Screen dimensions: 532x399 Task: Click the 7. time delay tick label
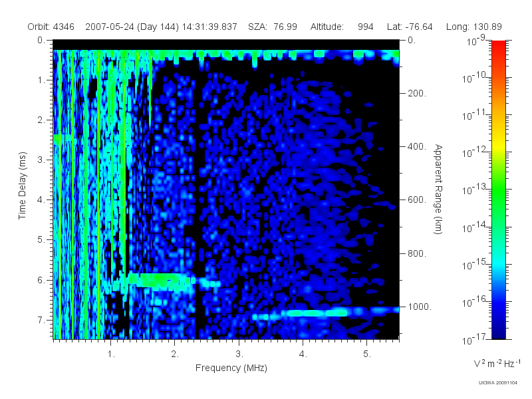pyautogui.click(x=41, y=320)
